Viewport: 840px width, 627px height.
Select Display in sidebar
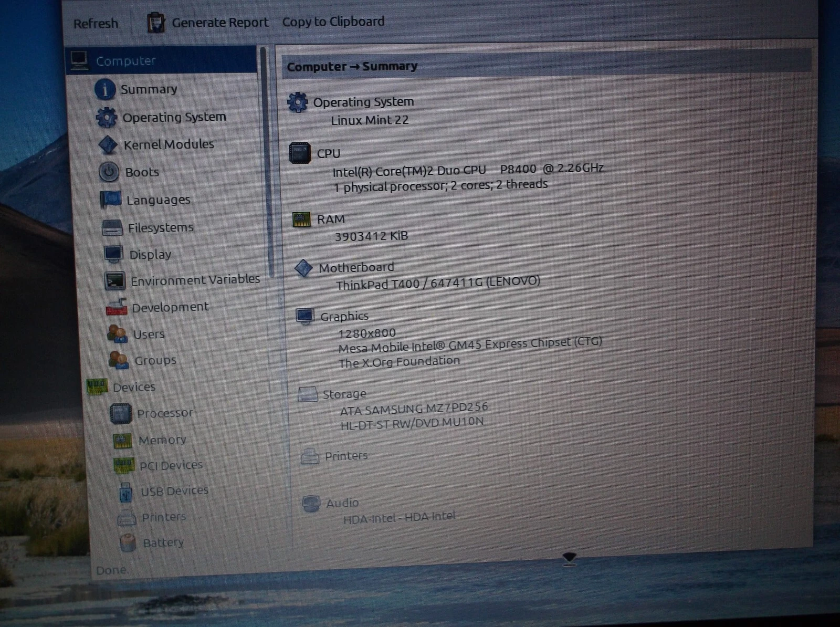150,255
